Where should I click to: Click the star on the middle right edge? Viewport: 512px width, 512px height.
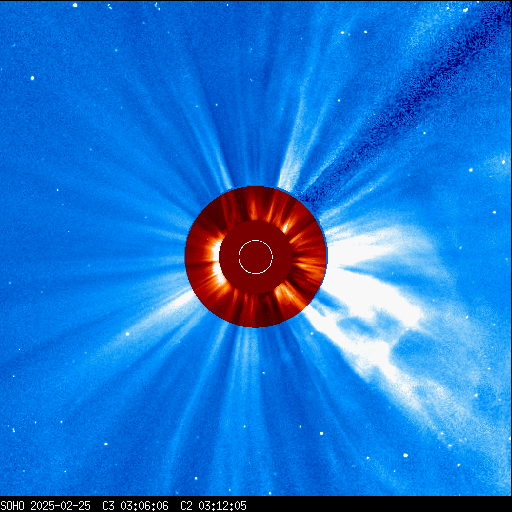coord(503,162)
